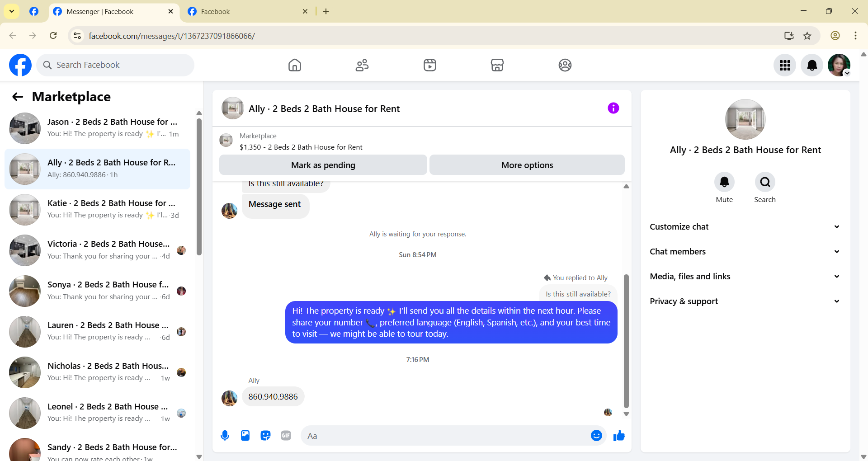Send a voice clip with microphone icon
This screenshot has width=868, height=461.
(225, 436)
